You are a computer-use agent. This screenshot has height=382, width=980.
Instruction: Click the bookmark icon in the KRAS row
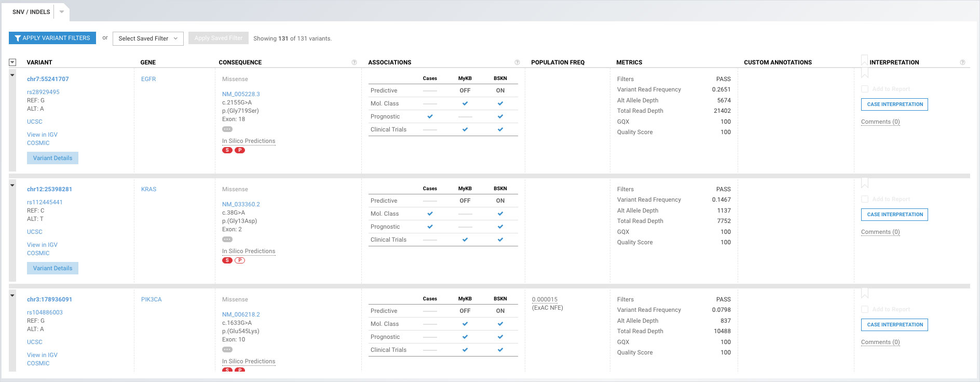coord(864,183)
